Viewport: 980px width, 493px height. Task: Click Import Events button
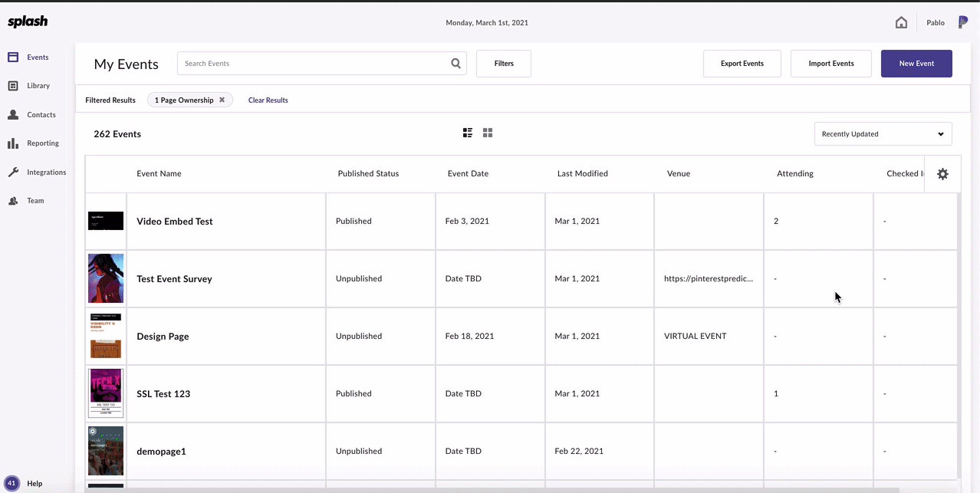pyautogui.click(x=831, y=64)
